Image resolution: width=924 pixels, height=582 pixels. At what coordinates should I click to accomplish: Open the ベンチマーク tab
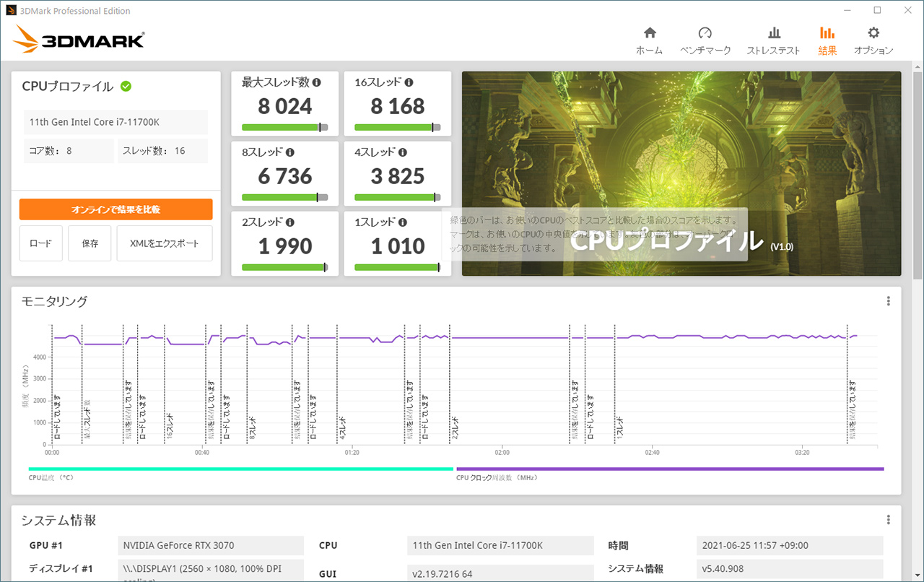tap(705, 40)
